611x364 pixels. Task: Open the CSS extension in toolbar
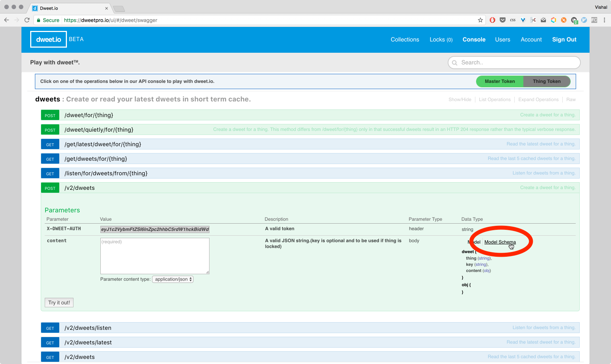(x=513, y=20)
